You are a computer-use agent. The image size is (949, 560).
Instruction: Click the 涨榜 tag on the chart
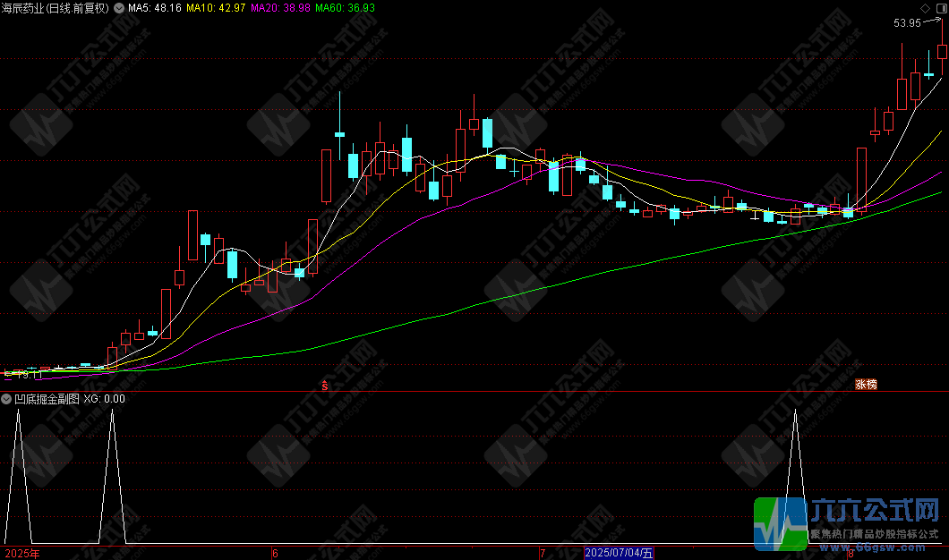coord(866,385)
